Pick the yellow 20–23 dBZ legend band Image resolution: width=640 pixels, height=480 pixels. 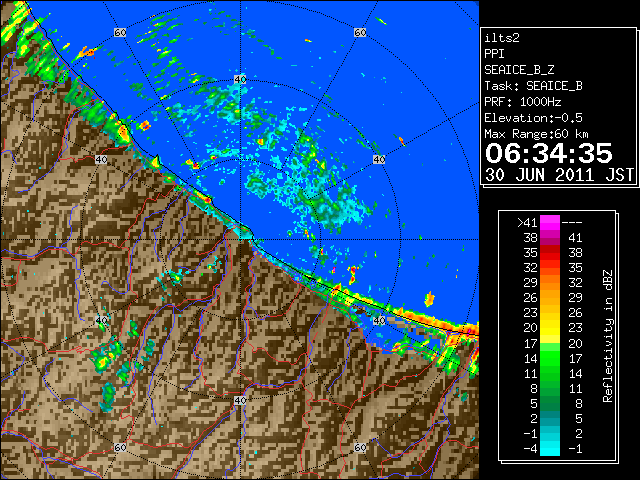[550, 328]
